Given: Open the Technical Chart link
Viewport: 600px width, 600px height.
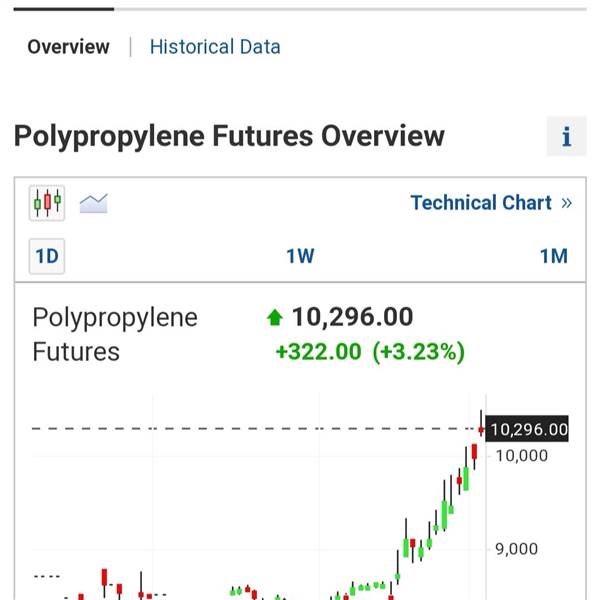Looking at the screenshot, I should pos(481,202).
